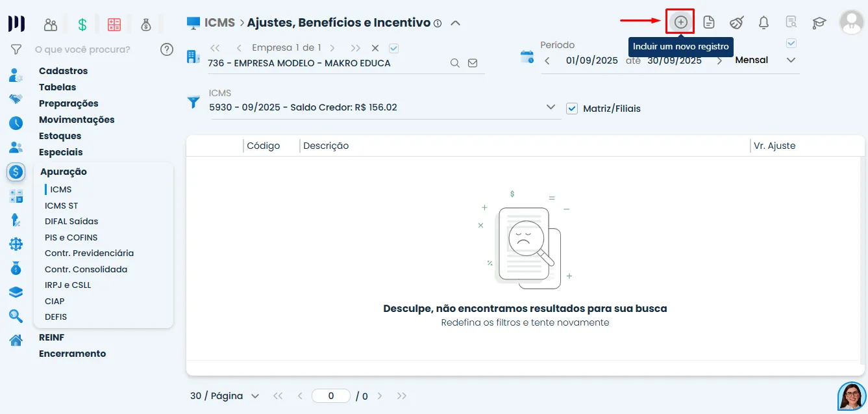Click the Incluir um novo registro plus icon
Screen dimensions: 868x414
coord(680,21)
